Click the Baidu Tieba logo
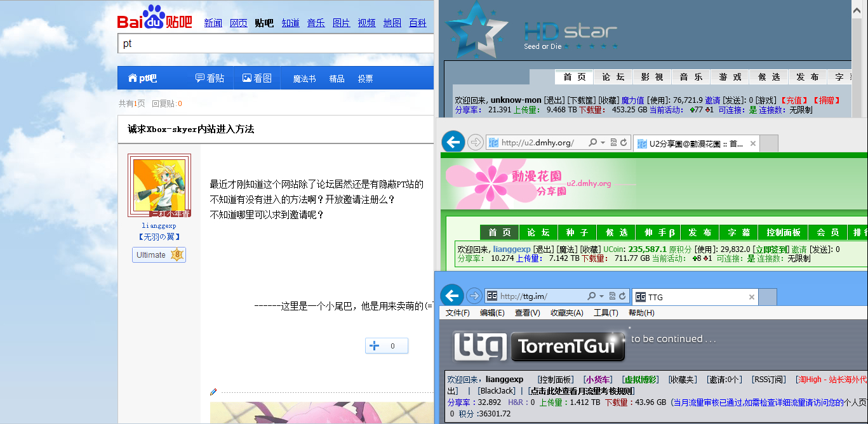This screenshot has height=424, width=868. coord(154,18)
